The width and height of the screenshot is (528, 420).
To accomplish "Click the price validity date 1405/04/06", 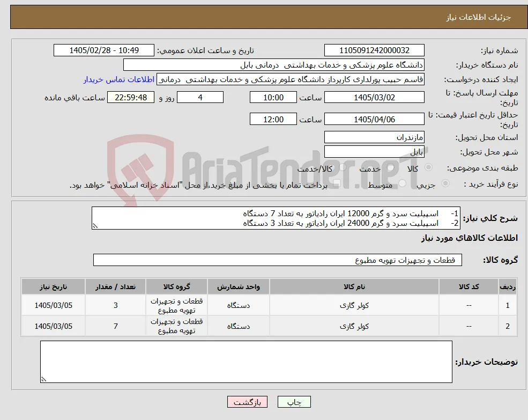I will (374, 119).
